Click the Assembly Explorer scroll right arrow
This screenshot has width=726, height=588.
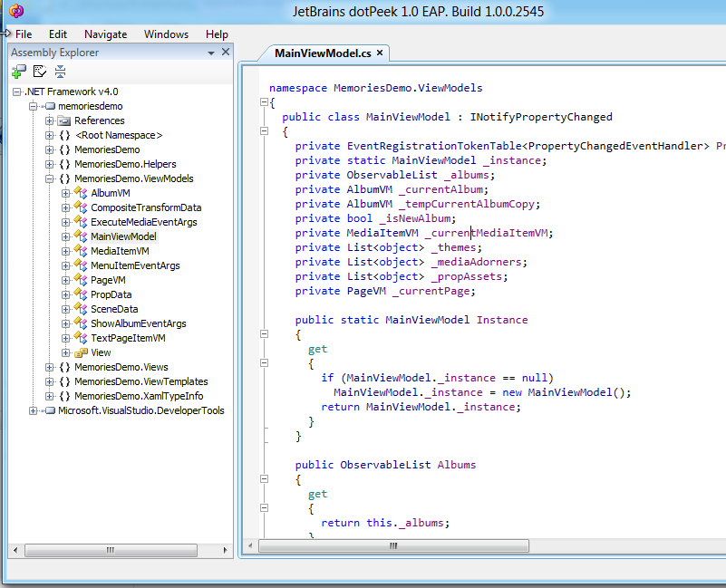[225, 550]
